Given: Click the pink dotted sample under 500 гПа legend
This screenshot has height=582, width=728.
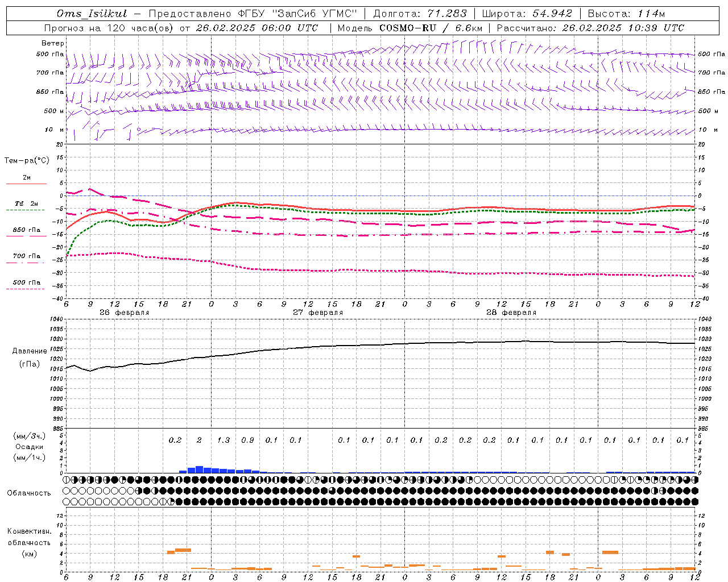Looking at the screenshot, I should click(x=26, y=289).
